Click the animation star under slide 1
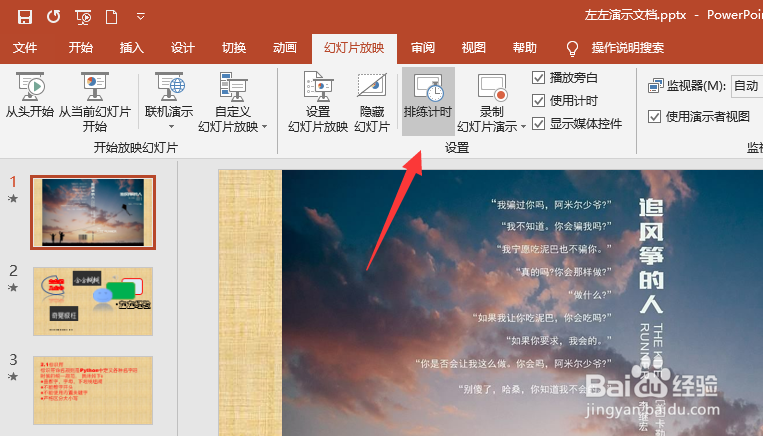Viewport: 763px width, 436px height. (x=13, y=199)
